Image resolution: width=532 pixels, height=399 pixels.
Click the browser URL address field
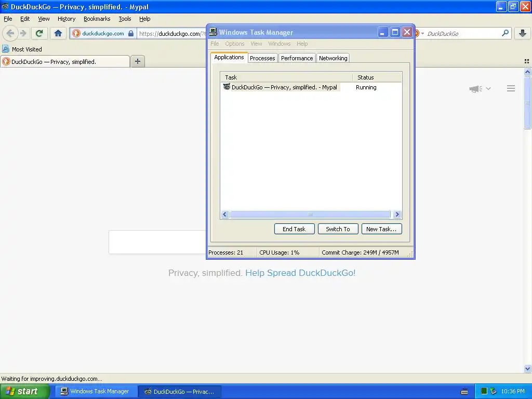click(171, 33)
